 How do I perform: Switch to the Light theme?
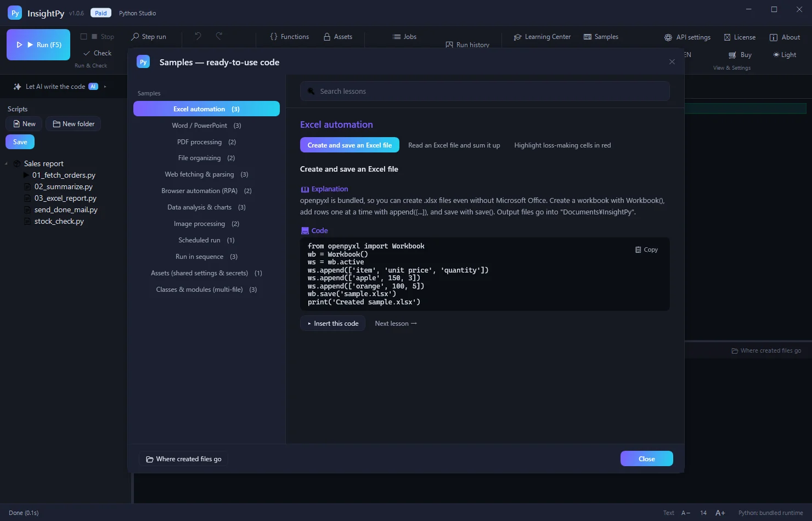tap(785, 55)
